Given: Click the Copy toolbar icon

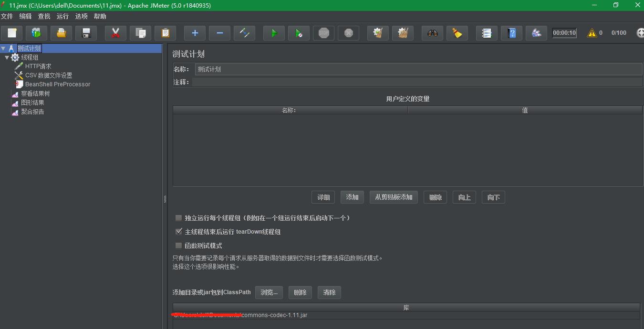Looking at the screenshot, I should pyautogui.click(x=140, y=33).
